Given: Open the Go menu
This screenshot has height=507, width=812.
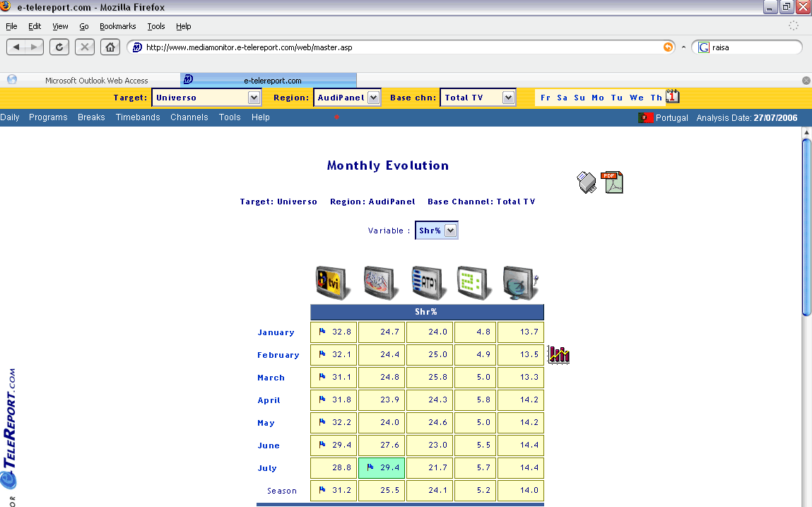Looking at the screenshot, I should 84,26.
